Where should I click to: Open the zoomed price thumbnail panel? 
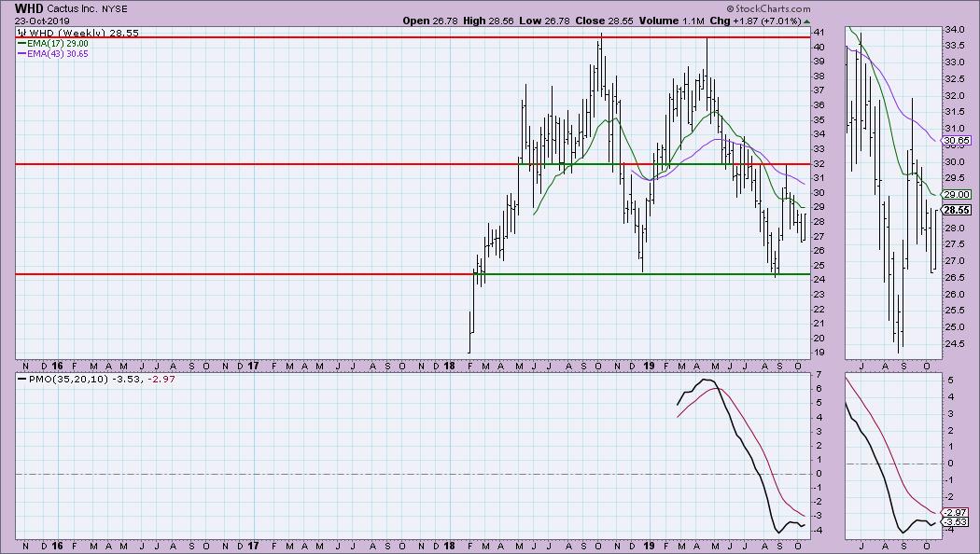coord(894,193)
